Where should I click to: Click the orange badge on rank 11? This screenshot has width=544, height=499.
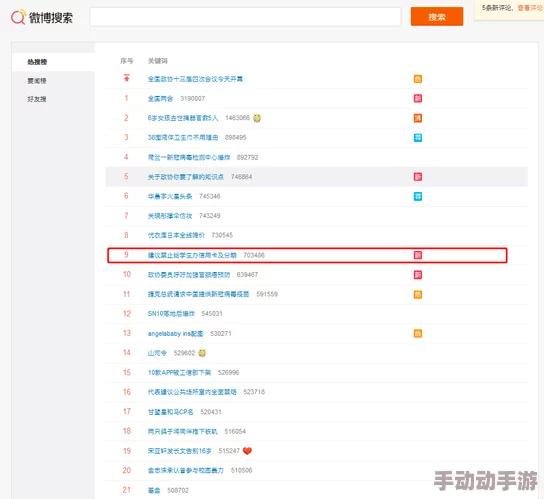click(x=418, y=295)
